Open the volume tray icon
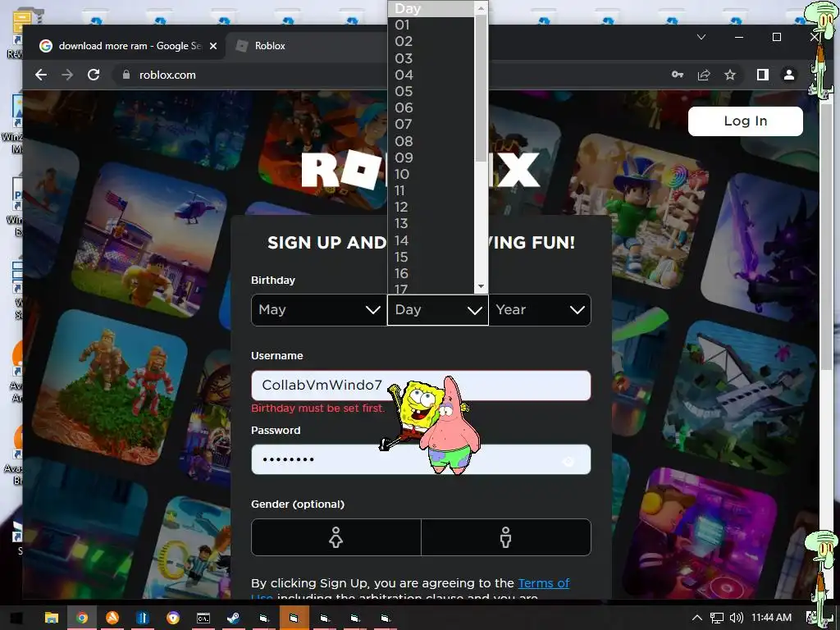The image size is (840, 630). click(736, 618)
